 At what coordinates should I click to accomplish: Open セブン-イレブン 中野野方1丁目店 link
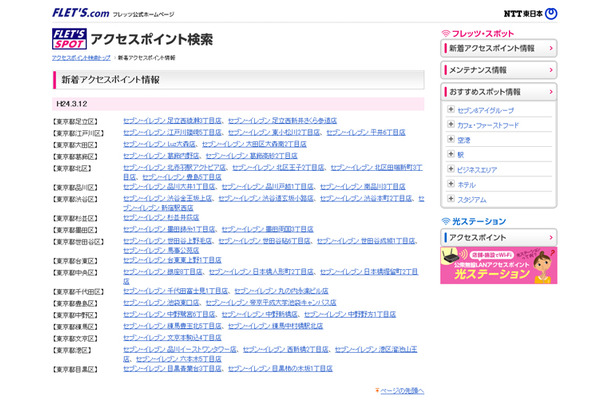click(x=350, y=314)
